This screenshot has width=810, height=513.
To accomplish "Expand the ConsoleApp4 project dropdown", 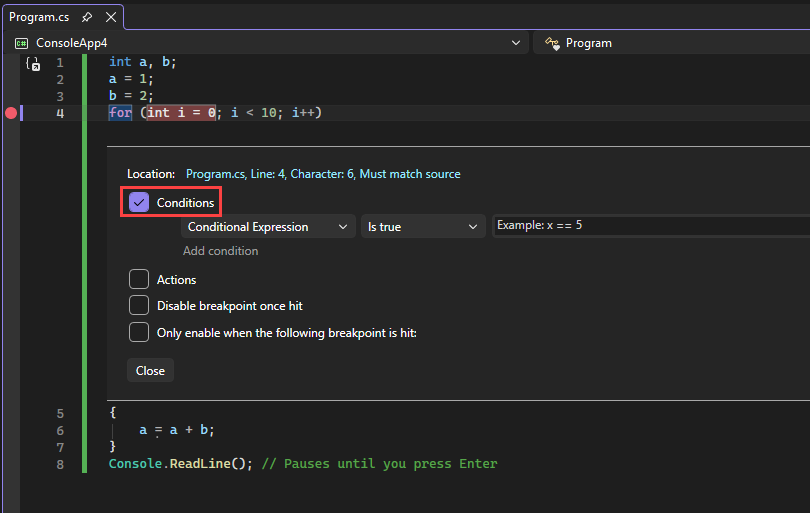I will click(516, 43).
